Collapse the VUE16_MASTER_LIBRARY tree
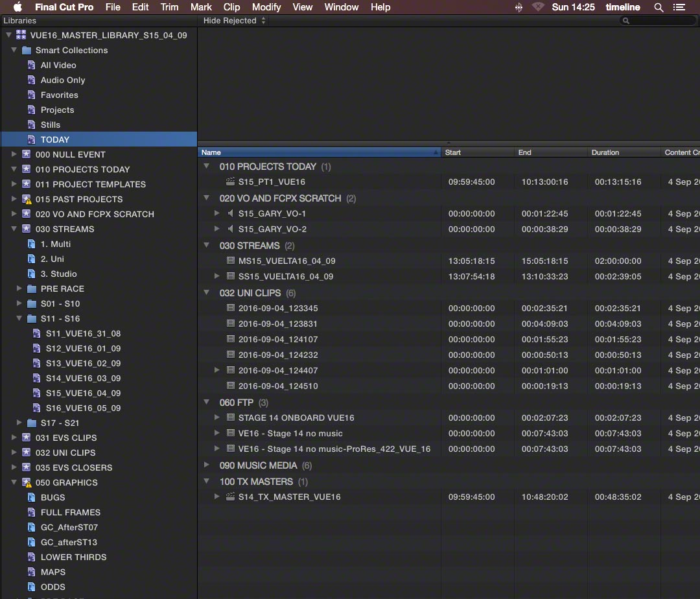Viewport: 700px width, 599px height. coord(8,35)
